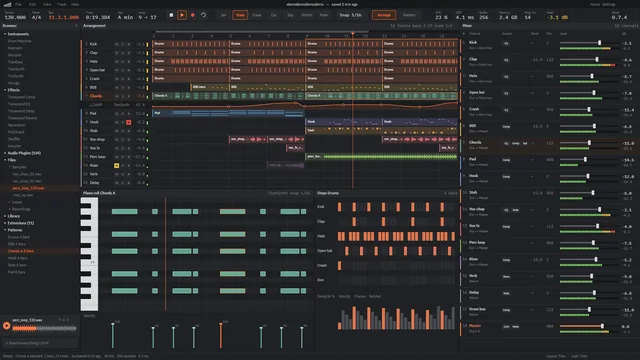The width and height of the screenshot is (640, 360).
Task: Toggle the EQ insert on Kick mixer channel
Action: pos(506,43)
